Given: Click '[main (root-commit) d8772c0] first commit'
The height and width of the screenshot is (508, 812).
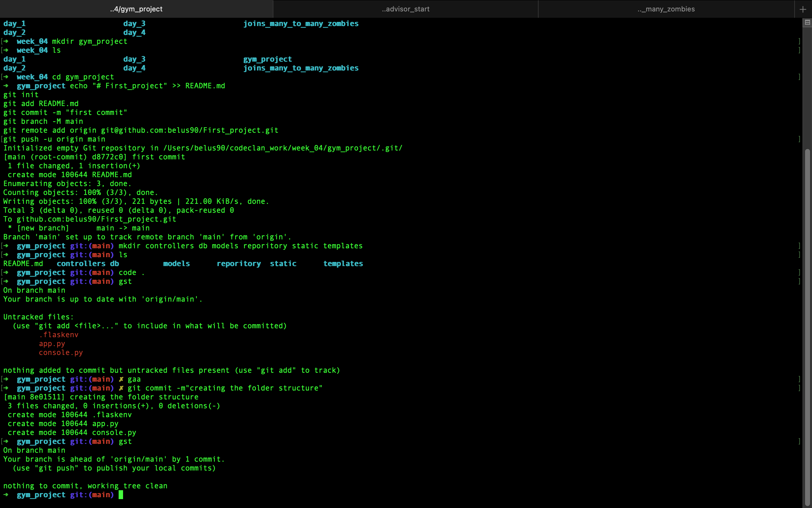Looking at the screenshot, I should click(94, 157).
